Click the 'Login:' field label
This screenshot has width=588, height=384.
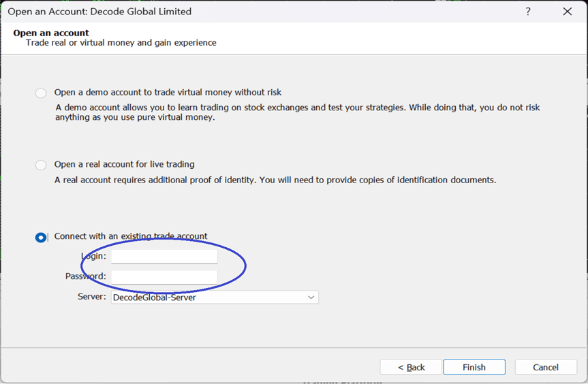93,256
